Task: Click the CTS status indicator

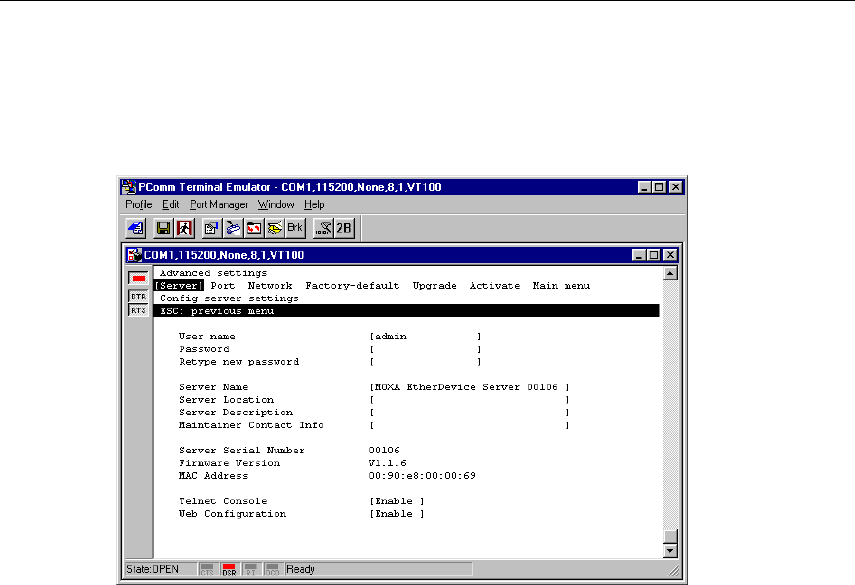Action: coord(207,570)
